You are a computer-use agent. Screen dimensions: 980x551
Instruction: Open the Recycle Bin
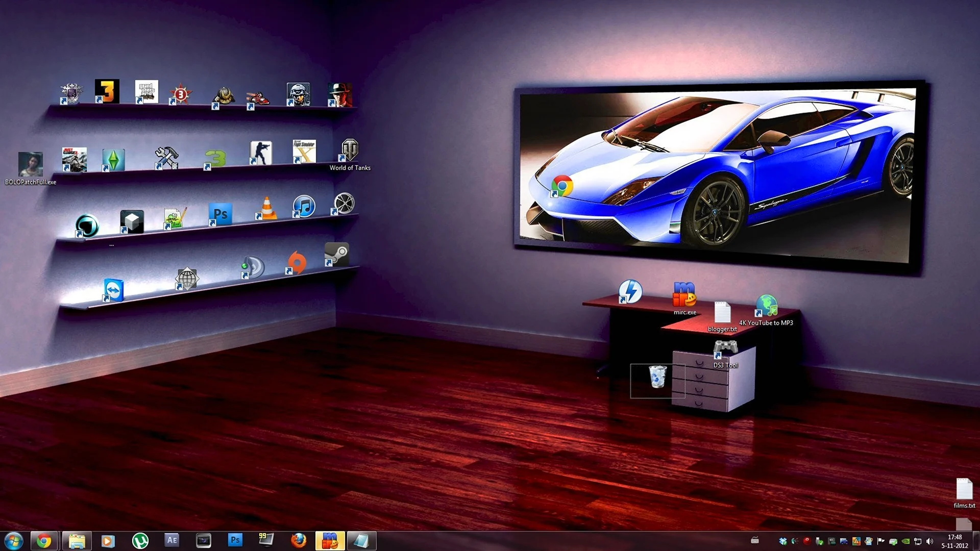pos(657,377)
